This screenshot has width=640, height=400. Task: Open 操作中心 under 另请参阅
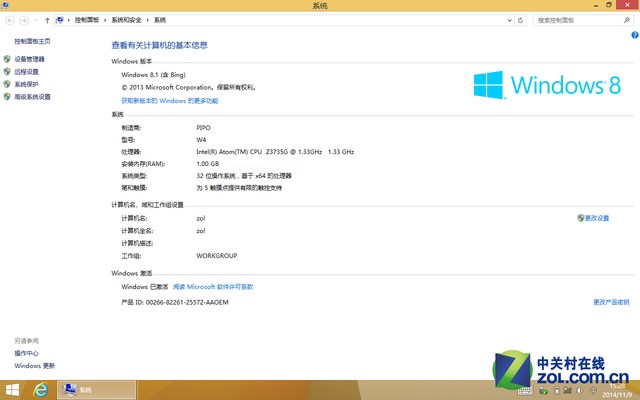click(x=26, y=353)
